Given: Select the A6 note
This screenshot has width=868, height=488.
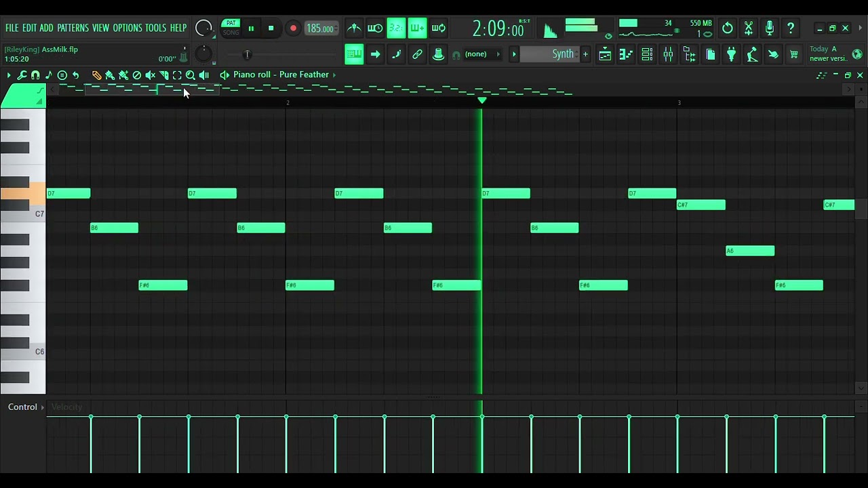Looking at the screenshot, I should coord(750,251).
